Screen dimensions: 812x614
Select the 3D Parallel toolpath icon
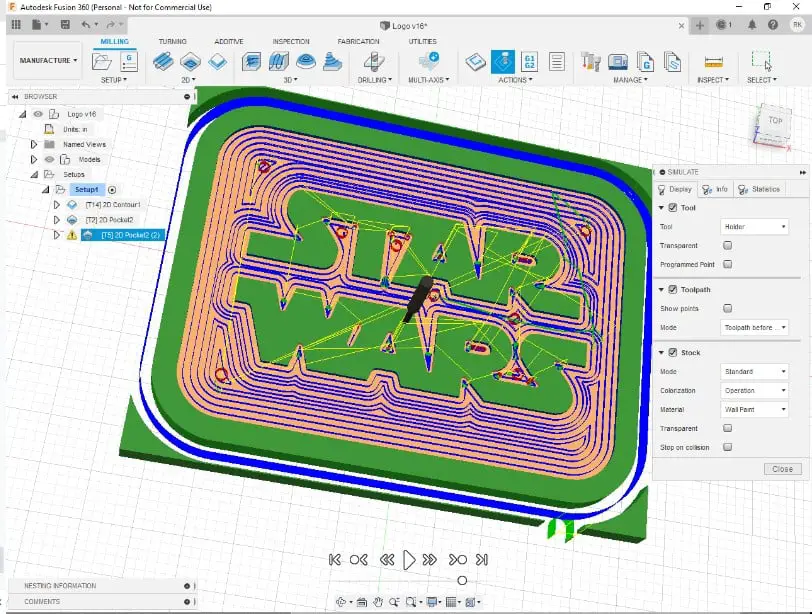[x=279, y=62]
